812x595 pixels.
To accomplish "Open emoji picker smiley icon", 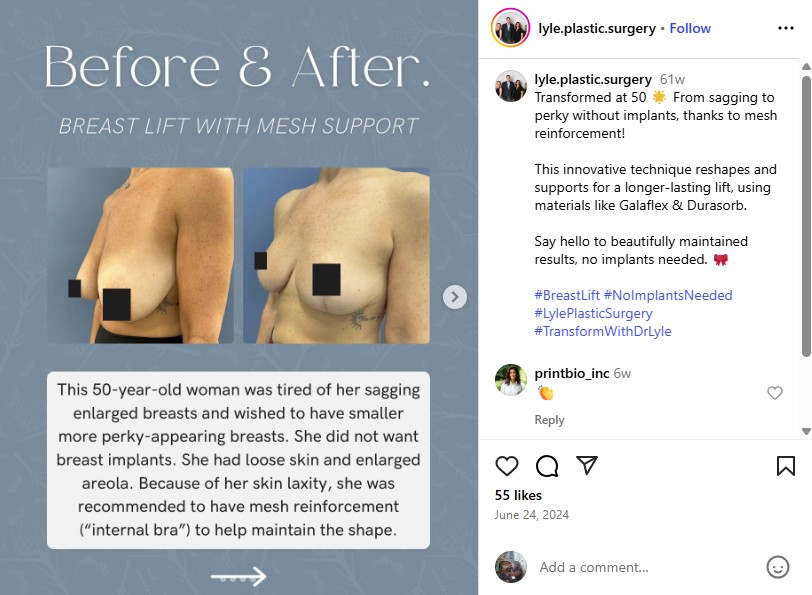I will [777, 567].
